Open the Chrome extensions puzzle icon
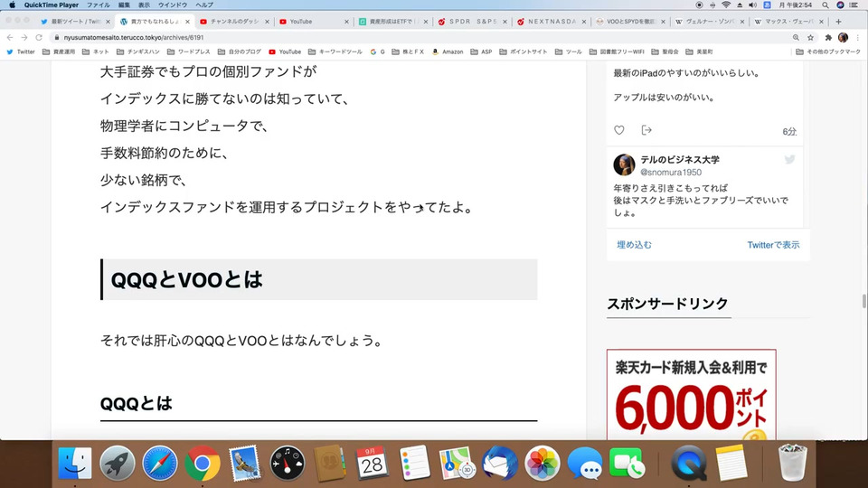Screen dimensions: 868x488 tap(828, 38)
